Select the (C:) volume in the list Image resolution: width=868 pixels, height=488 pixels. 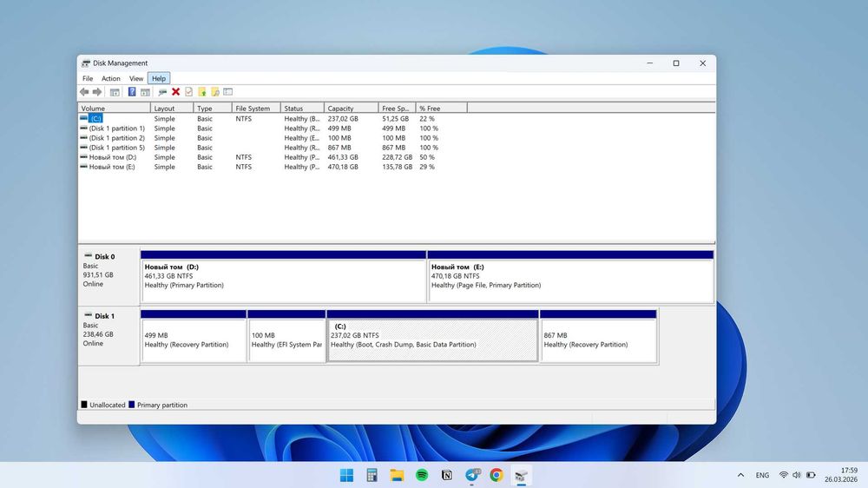pyautogui.click(x=95, y=119)
